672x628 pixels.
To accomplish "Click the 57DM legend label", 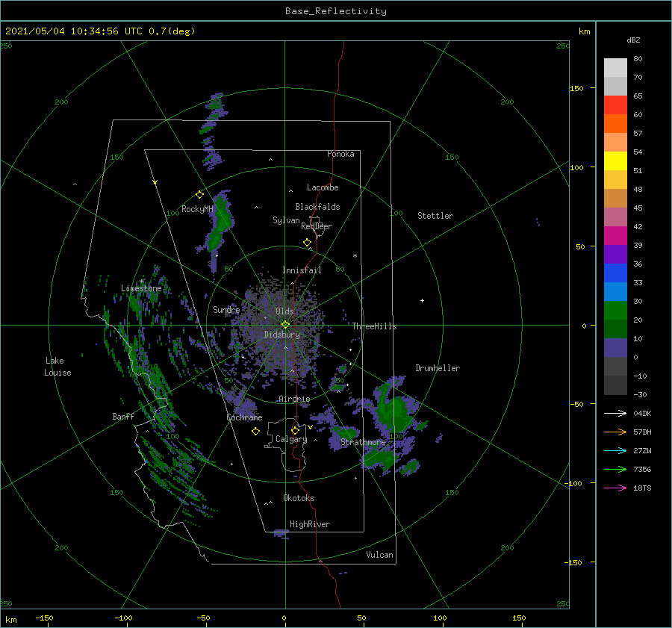I will pos(642,432).
